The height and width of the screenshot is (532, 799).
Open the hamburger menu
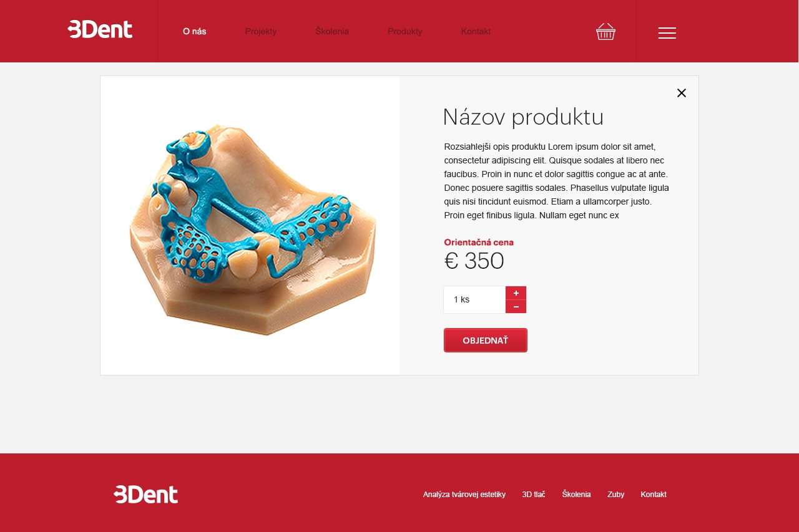(667, 33)
